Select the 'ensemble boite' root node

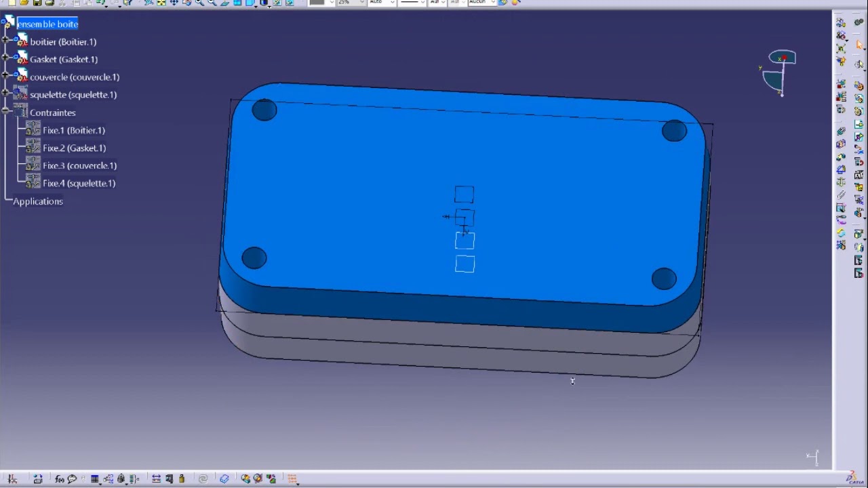[x=47, y=24]
